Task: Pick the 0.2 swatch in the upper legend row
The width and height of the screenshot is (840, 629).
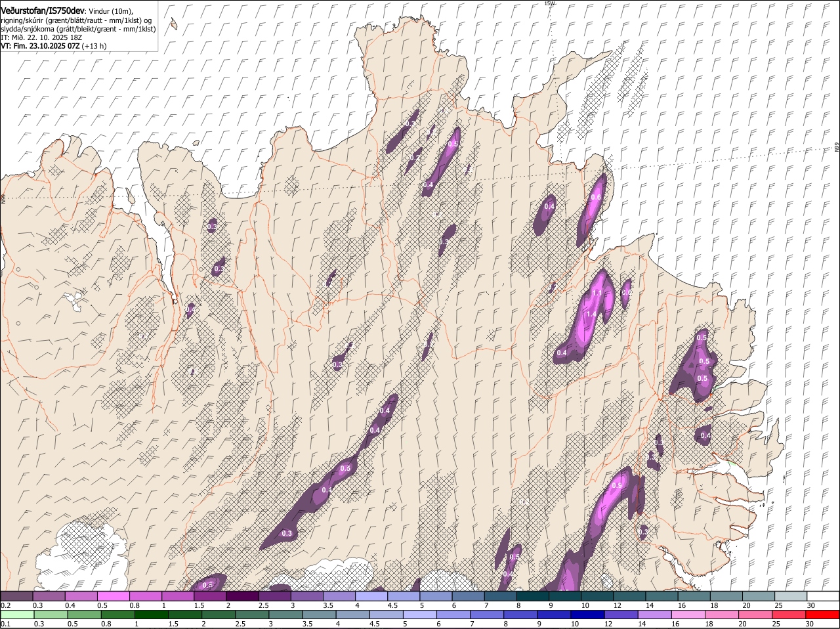Action: (x=16, y=596)
